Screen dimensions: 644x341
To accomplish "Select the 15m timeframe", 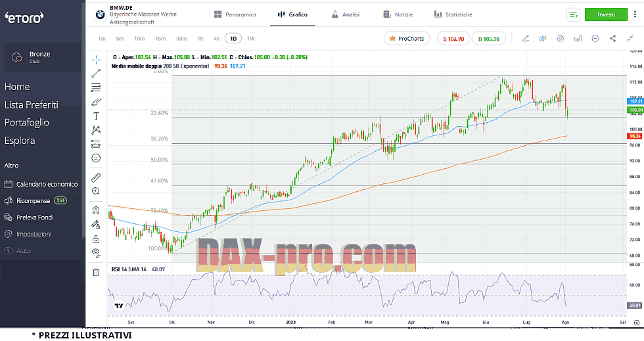I will click(x=160, y=39).
